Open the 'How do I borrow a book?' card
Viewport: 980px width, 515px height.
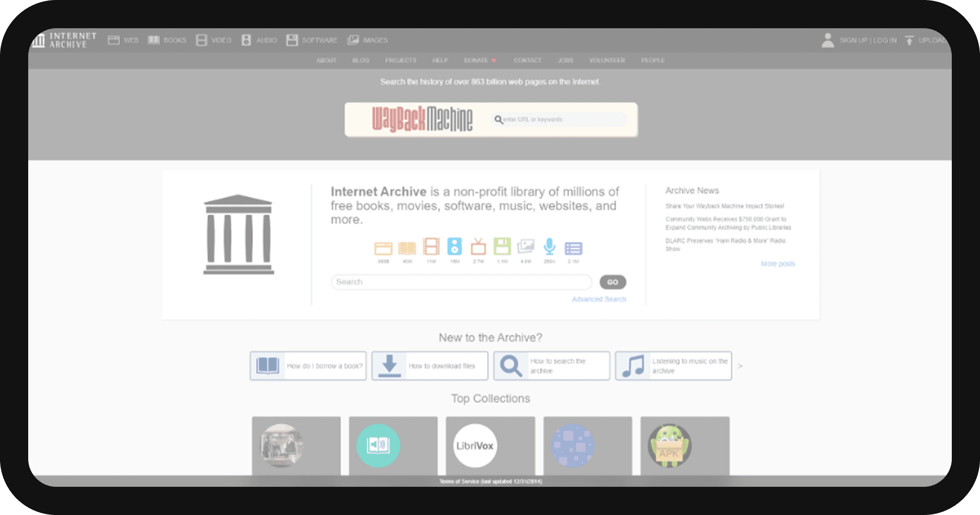(308, 366)
